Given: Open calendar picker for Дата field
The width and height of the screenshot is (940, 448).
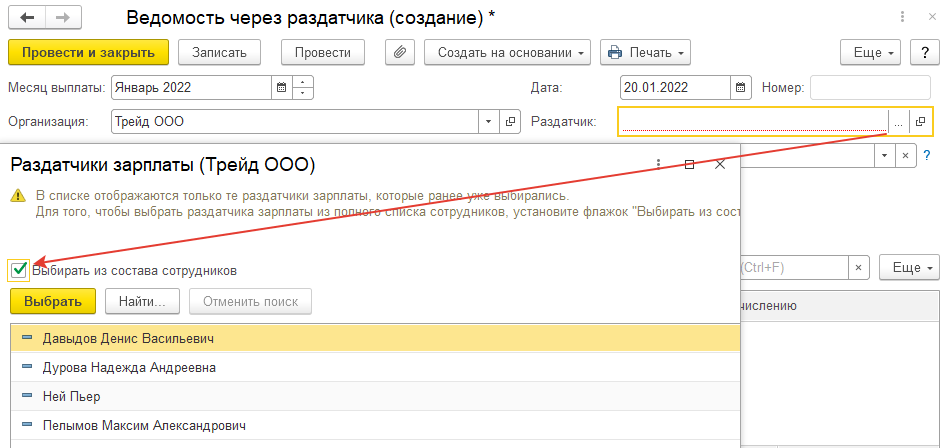Looking at the screenshot, I should click(741, 87).
